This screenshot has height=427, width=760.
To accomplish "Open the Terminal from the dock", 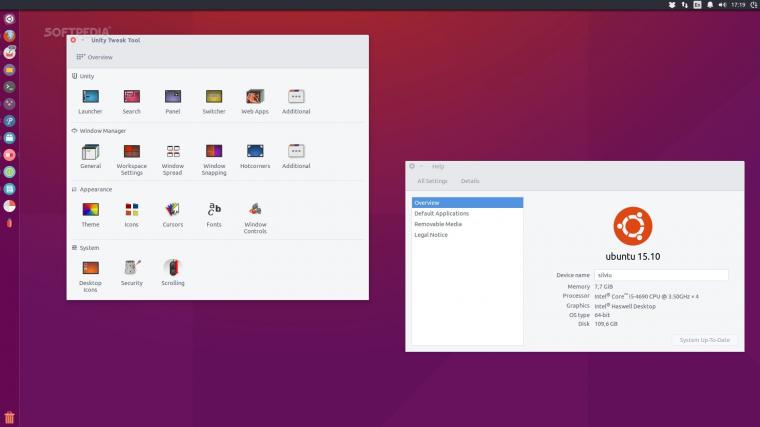I will click(9, 87).
